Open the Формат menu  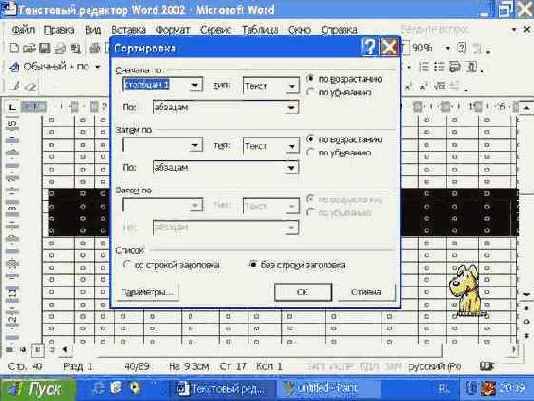coord(173,30)
